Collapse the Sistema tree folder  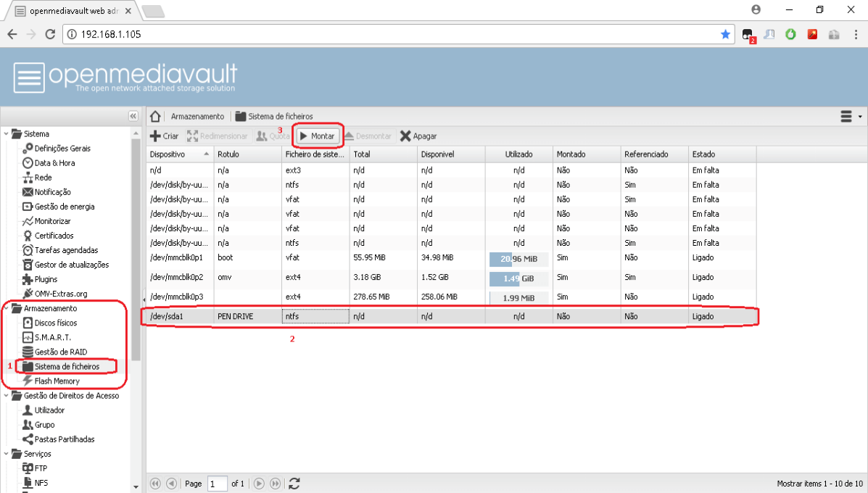[7, 133]
